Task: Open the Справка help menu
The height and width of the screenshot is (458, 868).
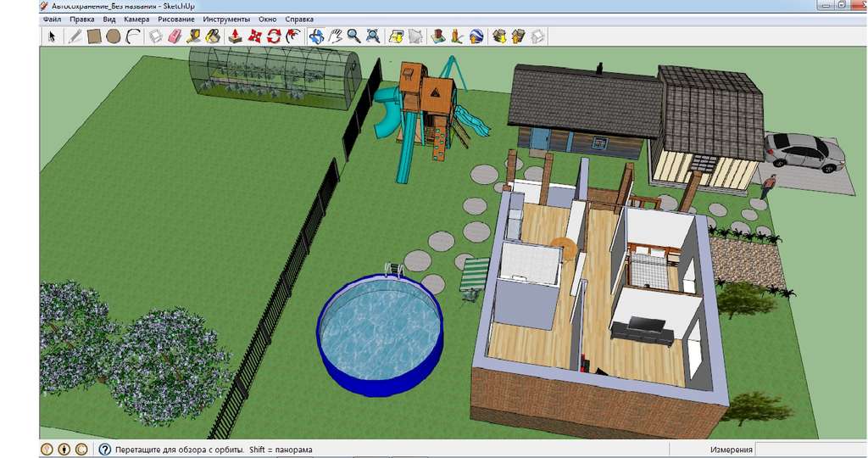Action: tap(298, 19)
